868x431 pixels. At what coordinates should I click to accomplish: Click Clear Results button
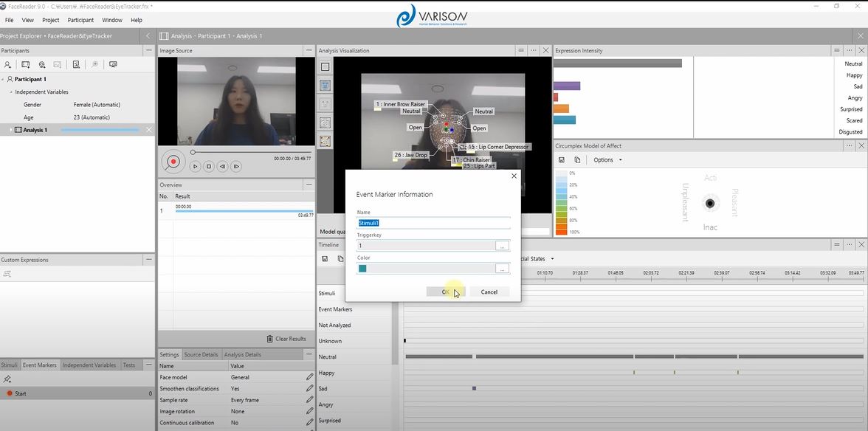point(286,339)
